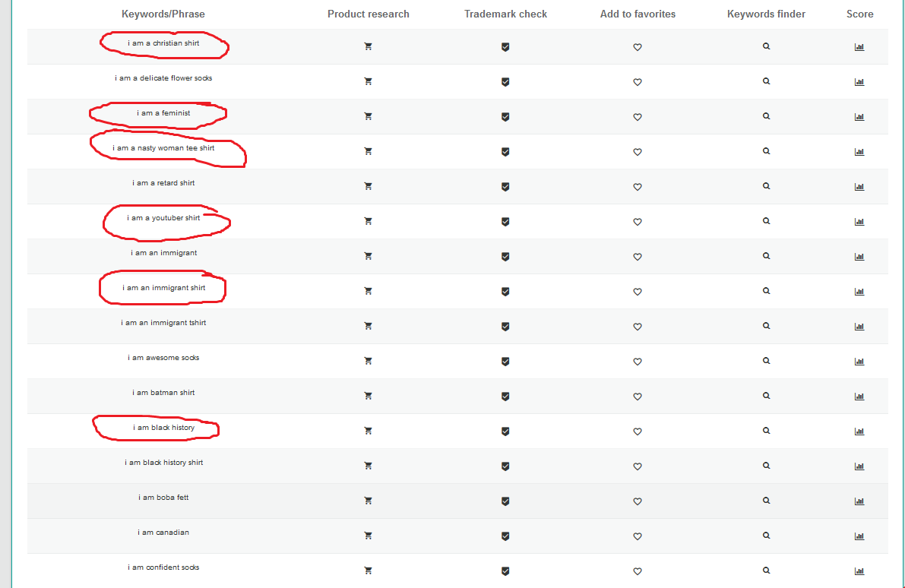View score for 'i am a youtuber shirt'

(859, 222)
